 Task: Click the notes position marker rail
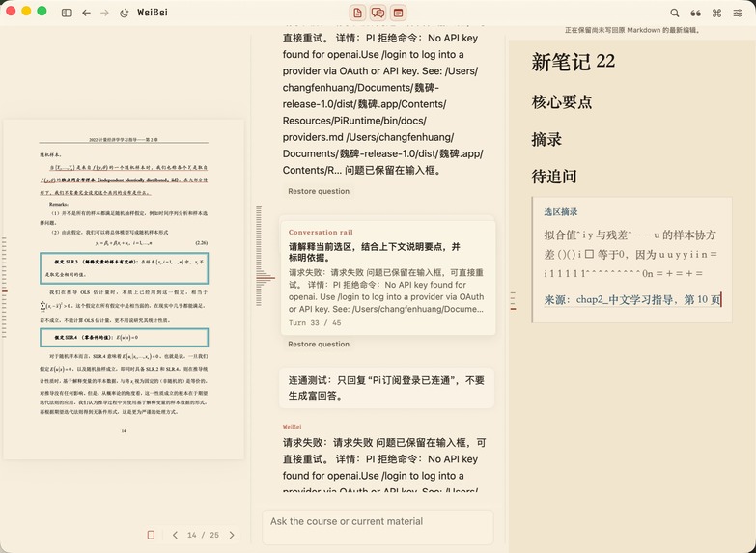pyautogui.click(x=513, y=300)
